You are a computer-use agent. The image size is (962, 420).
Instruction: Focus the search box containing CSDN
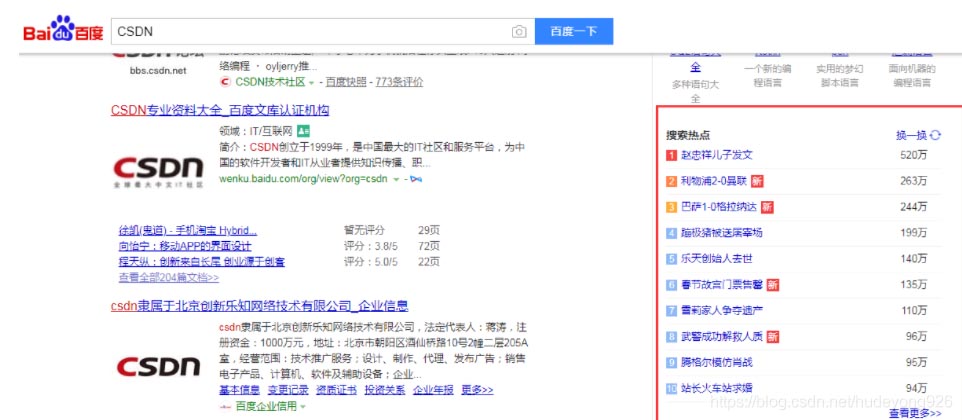[x=310, y=32]
